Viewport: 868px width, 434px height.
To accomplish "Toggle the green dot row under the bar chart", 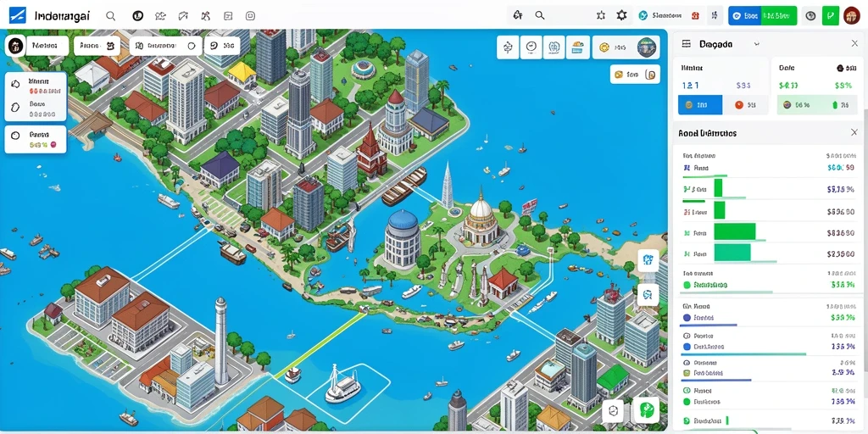I will (770, 285).
